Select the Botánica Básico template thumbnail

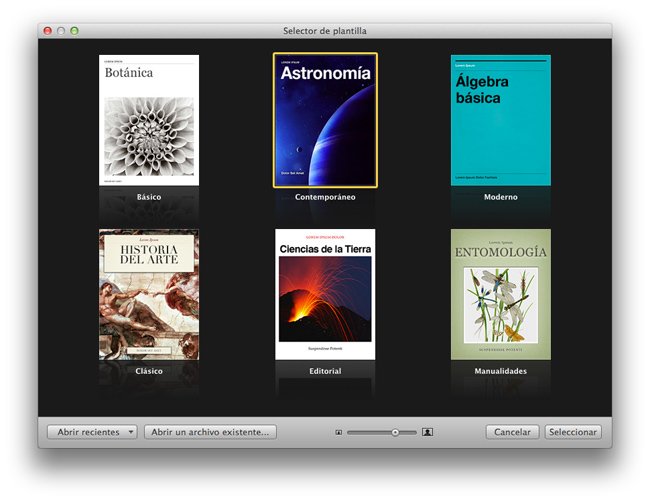click(x=149, y=120)
